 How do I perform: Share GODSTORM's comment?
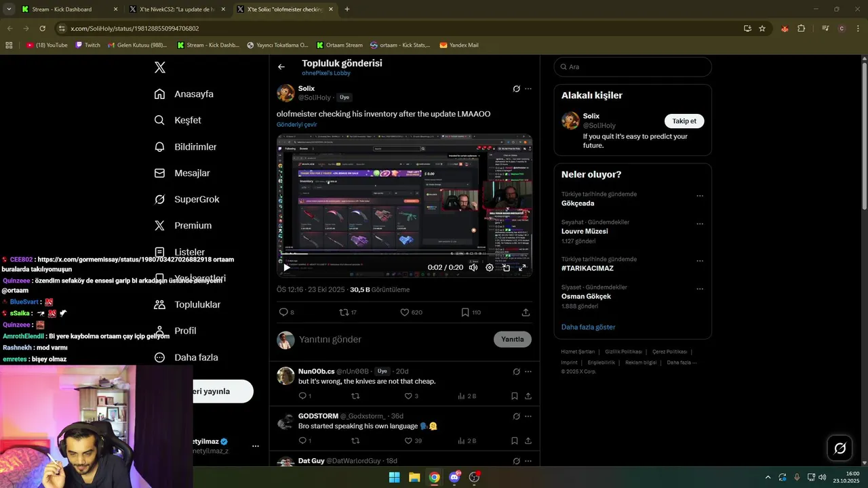pos(528,441)
